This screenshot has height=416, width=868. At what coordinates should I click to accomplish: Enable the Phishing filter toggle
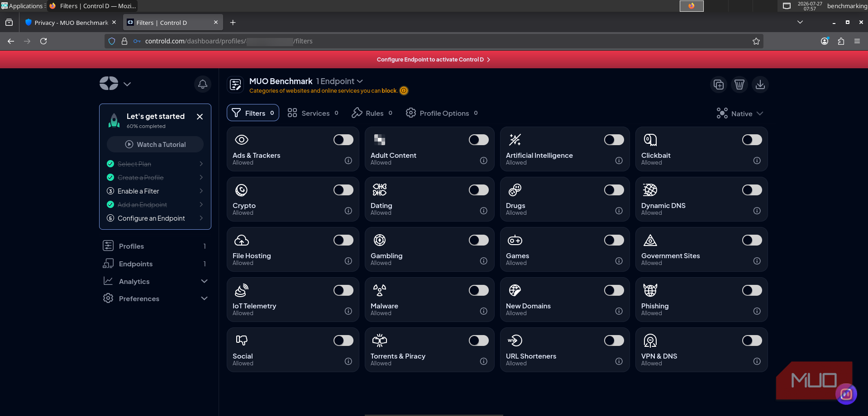tap(752, 290)
